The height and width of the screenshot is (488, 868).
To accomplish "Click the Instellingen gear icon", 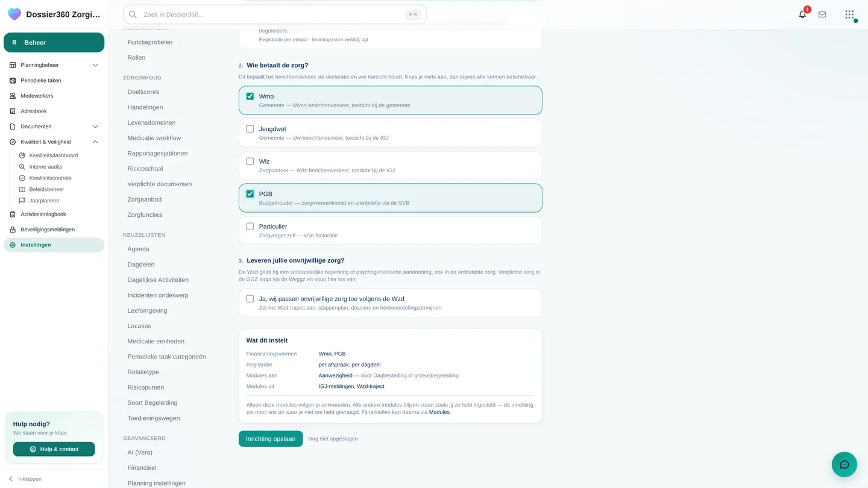I will [13, 245].
